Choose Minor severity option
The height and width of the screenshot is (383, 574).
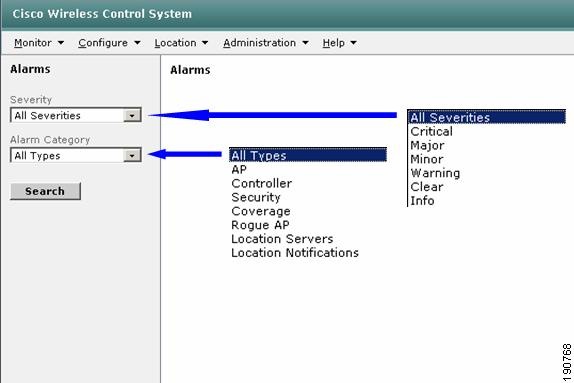[x=427, y=159]
